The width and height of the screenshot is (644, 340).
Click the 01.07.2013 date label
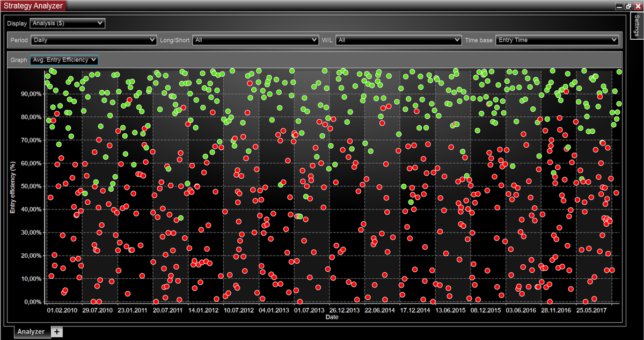309,310
